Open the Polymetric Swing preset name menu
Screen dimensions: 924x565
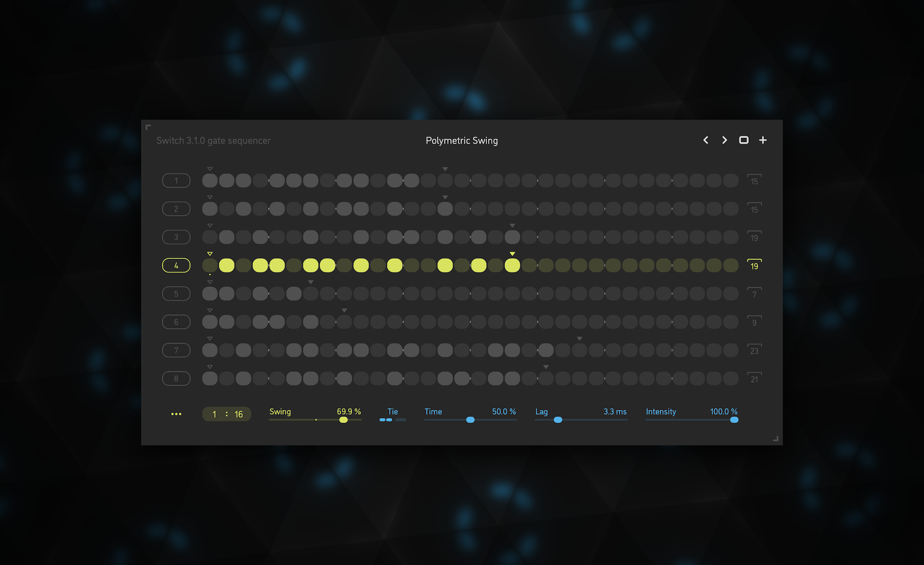coord(461,141)
